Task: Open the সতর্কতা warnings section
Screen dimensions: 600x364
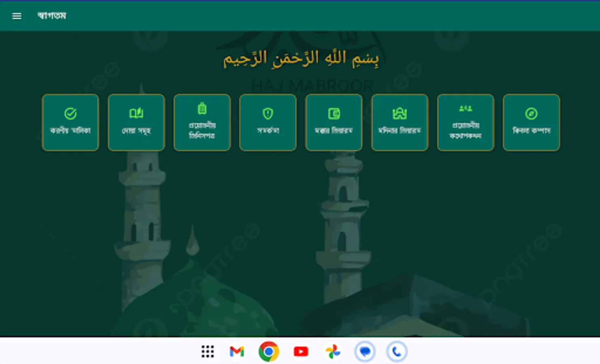Action: click(268, 122)
